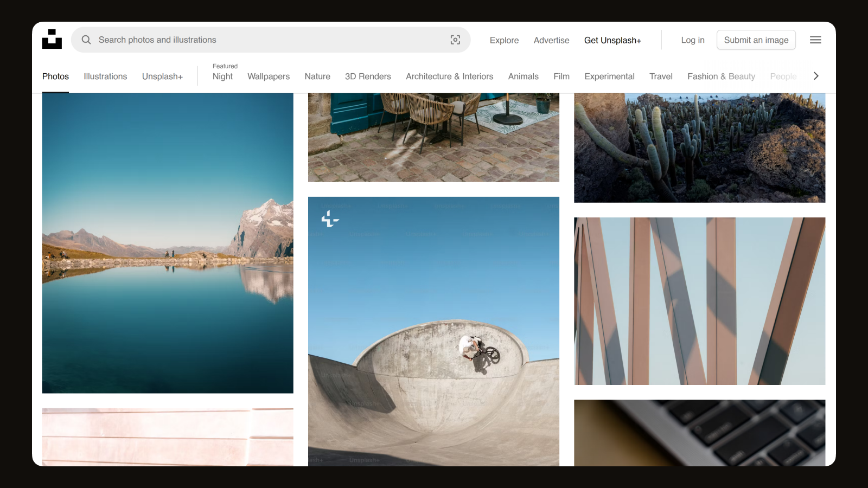868x488 pixels.
Task: Click the search magnifier icon
Action: 86,40
